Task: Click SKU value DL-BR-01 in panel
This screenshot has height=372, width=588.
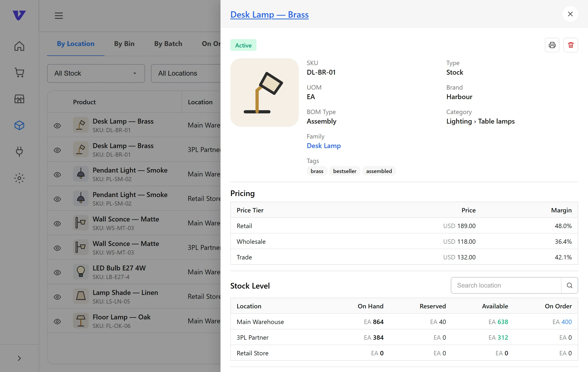Action: (321, 72)
